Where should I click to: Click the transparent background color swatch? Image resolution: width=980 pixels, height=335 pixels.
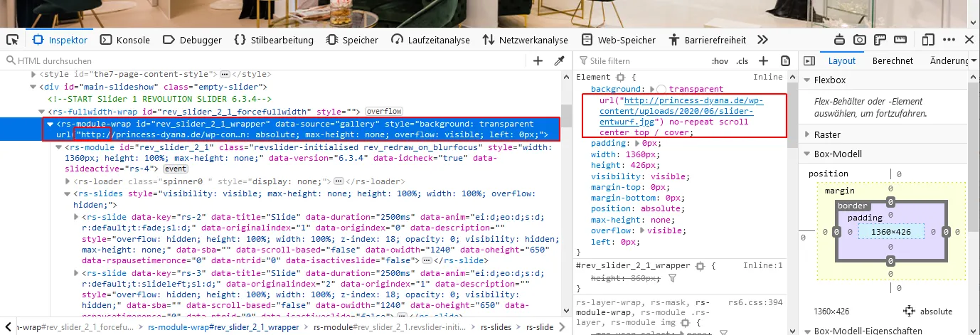pos(661,89)
